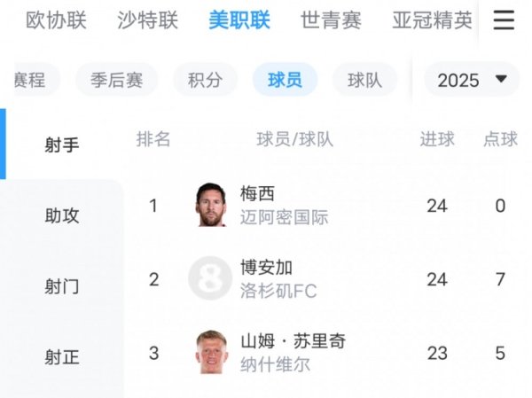Choose 助攻 assists category
This screenshot has width=532, height=398.
pos(62,215)
